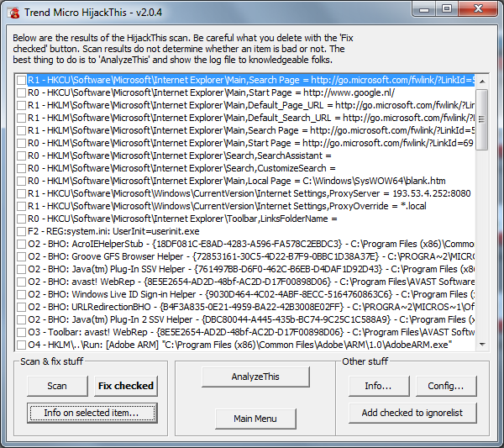Check the ProxyOverride *.local checkbox
The height and width of the screenshot is (448, 504).
[x=22, y=206]
